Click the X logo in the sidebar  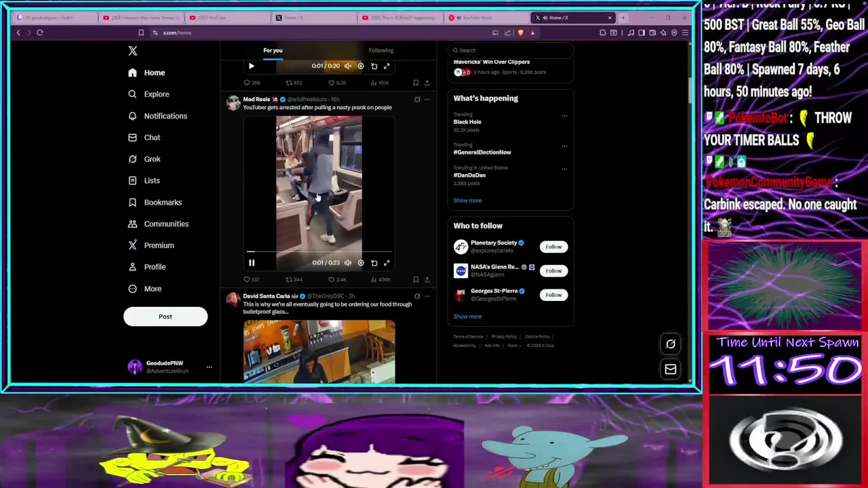click(x=133, y=51)
